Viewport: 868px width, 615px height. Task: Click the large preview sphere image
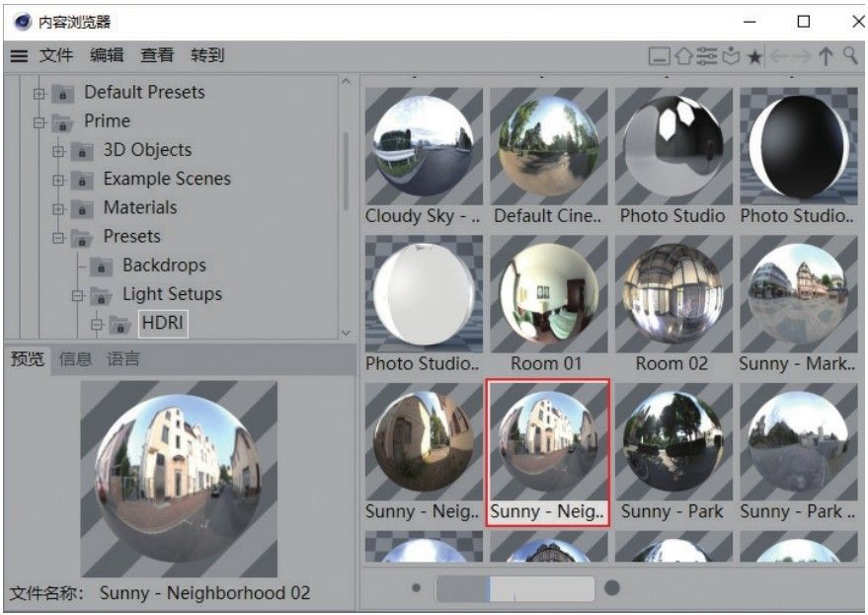point(179,479)
